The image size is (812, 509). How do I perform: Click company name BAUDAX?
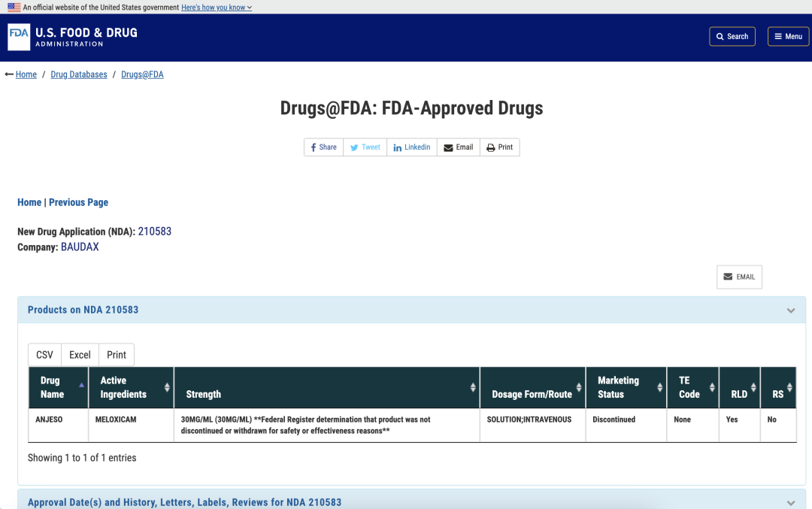[80, 247]
